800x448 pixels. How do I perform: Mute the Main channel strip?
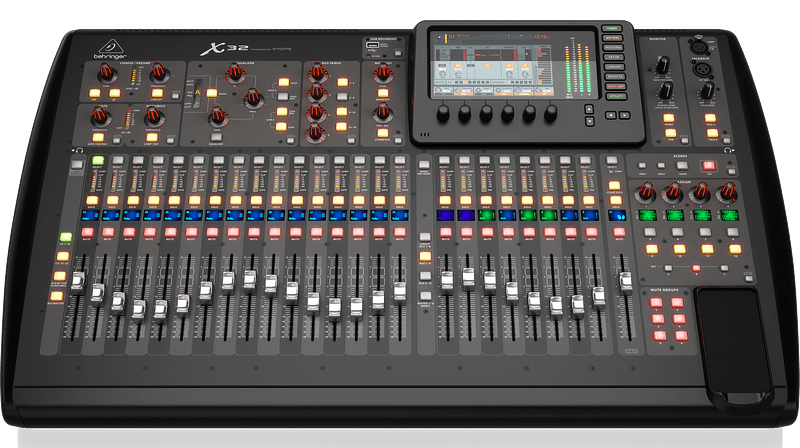coord(618,232)
